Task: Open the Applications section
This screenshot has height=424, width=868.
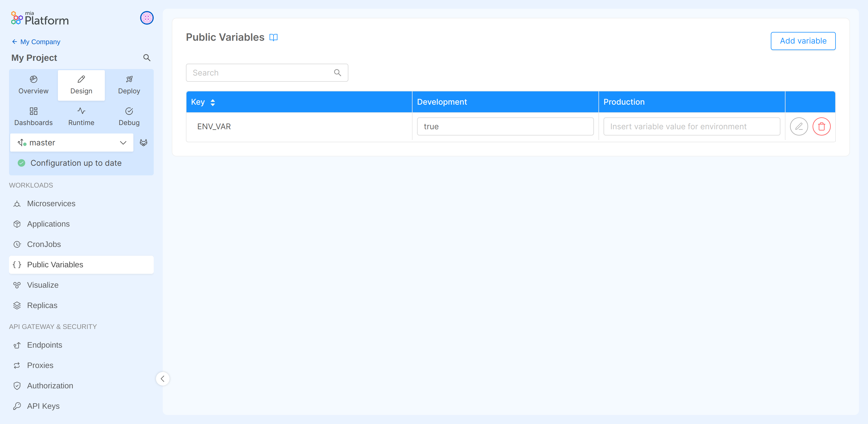Action: coord(48,224)
